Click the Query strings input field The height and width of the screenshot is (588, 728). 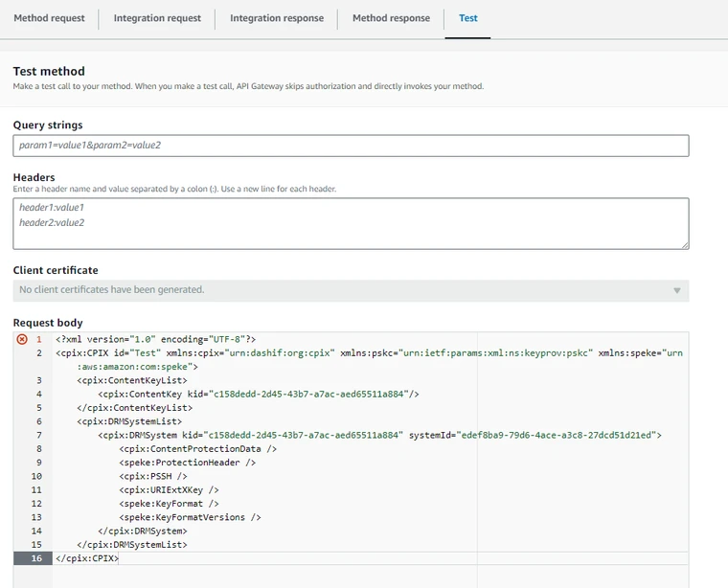[x=351, y=146]
